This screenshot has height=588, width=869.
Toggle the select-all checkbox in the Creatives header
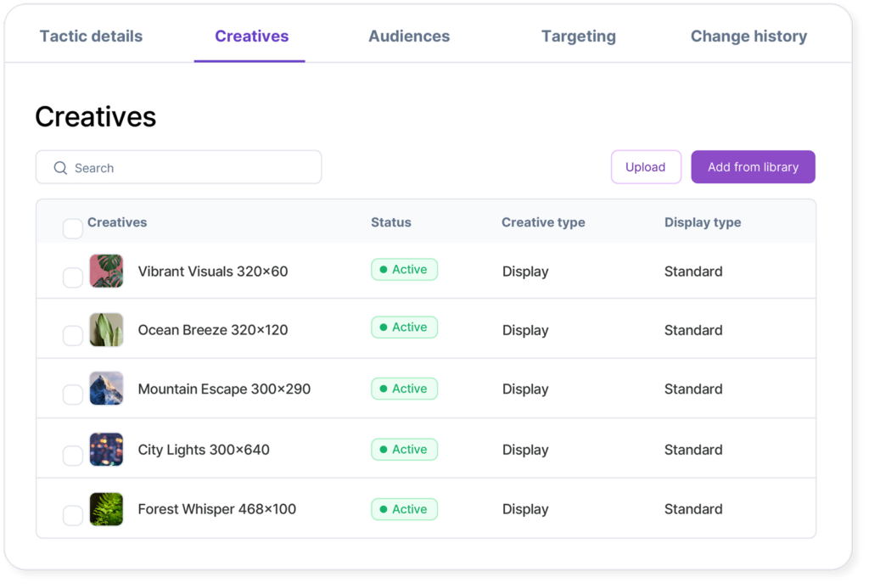pyautogui.click(x=73, y=228)
